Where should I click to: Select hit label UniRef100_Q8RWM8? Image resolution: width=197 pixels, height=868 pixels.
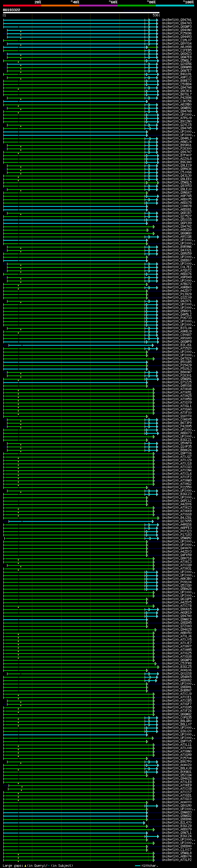click(x=176, y=67)
